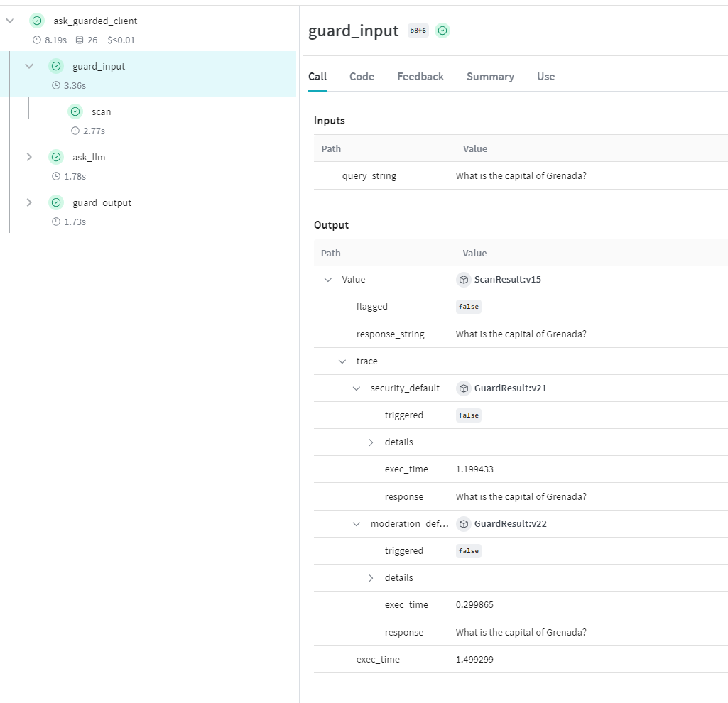Viewport: 728px width, 703px height.
Task: Open the GuardResult:v21 object link
Action: [510, 388]
